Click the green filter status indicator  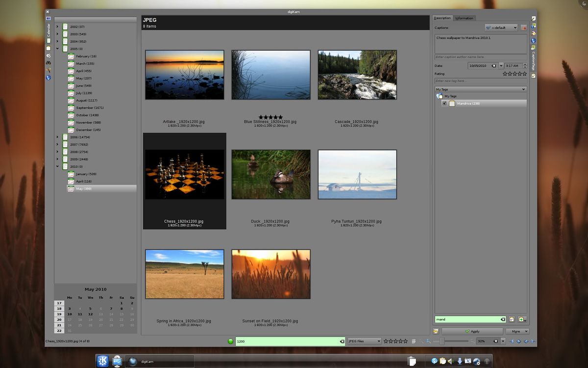(x=230, y=341)
